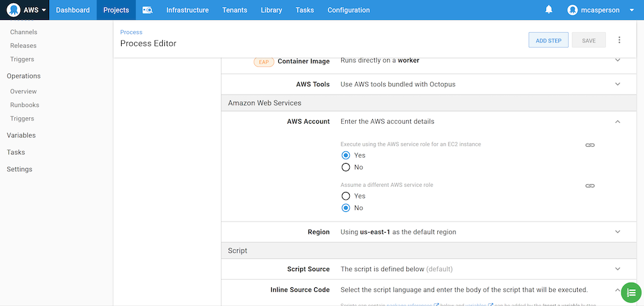Viewport: 644px width, 306px height.
Task: Open Variables in the sidebar
Action: pyautogui.click(x=21, y=135)
